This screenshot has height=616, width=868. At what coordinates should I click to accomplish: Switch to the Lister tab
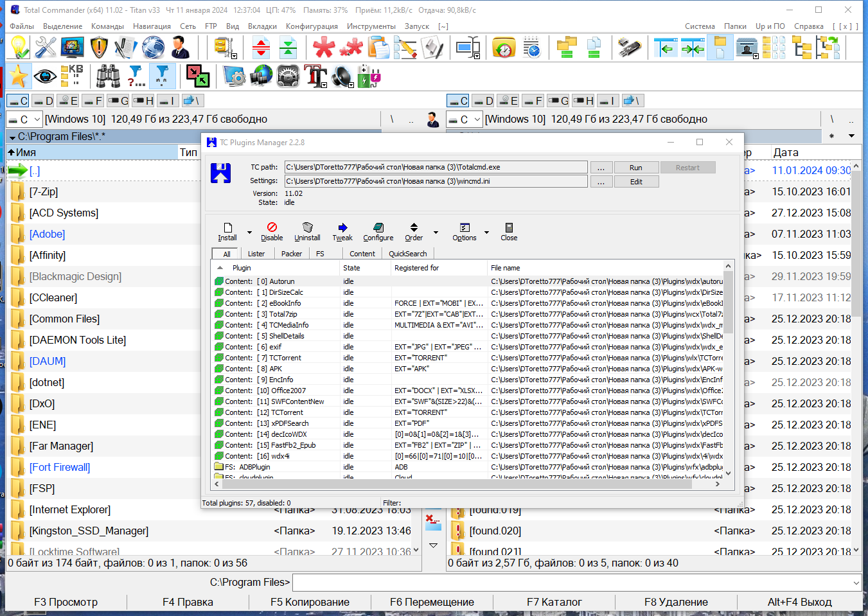256,254
